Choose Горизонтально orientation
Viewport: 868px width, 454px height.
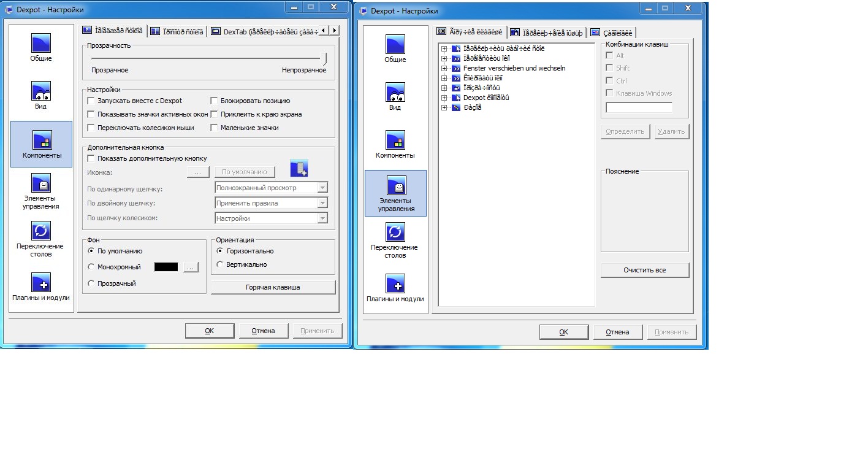point(220,251)
